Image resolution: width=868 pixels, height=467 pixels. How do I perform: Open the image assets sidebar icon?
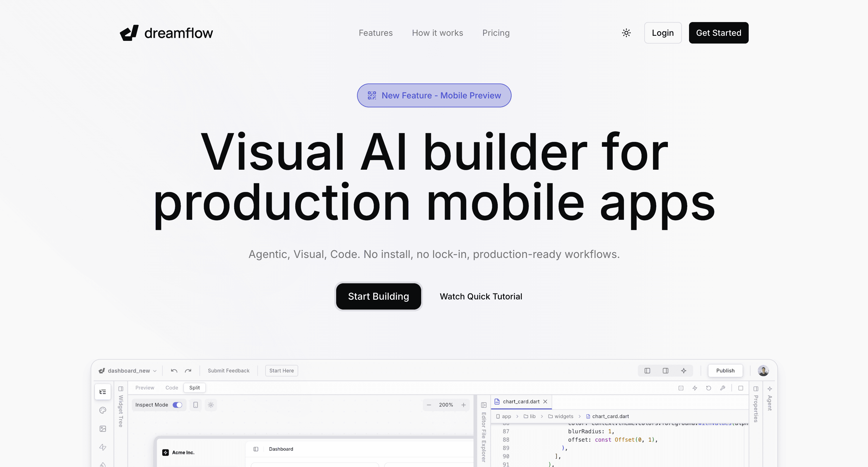point(103,429)
